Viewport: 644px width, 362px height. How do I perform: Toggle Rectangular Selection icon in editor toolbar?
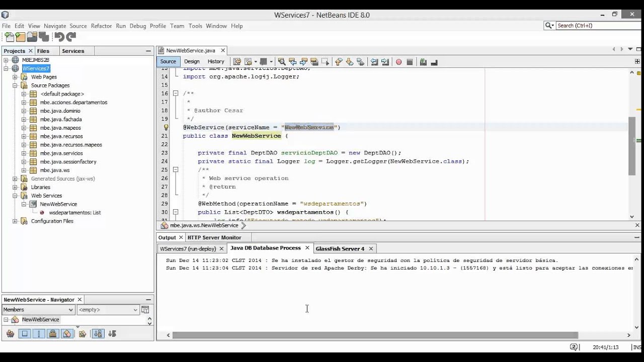325,62
